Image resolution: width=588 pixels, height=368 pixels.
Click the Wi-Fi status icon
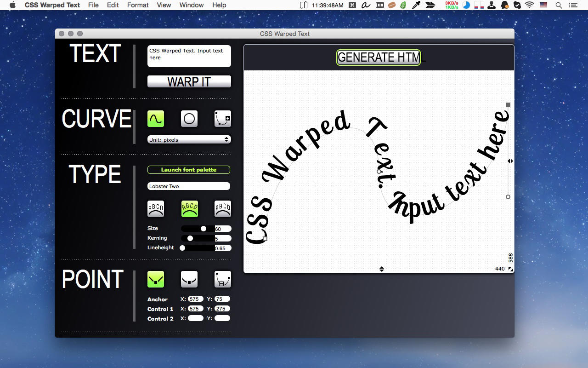[x=530, y=5]
